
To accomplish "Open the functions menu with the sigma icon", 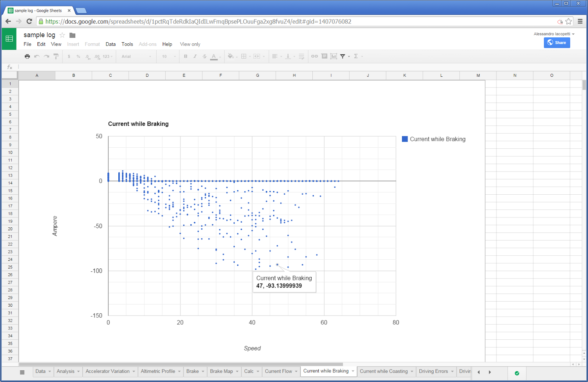I will 356,56.
